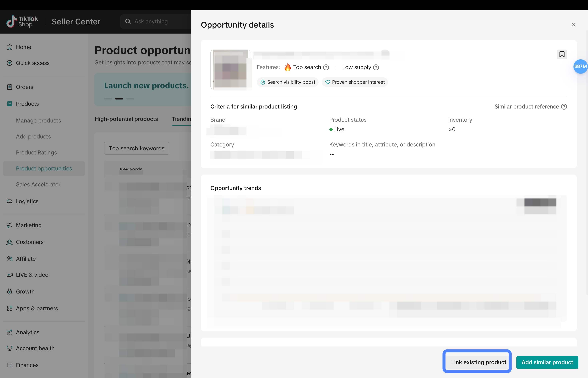This screenshot has height=378, width=588.
Task: Select the third banner carousel indicator
Action: click(x=130, y=99)
